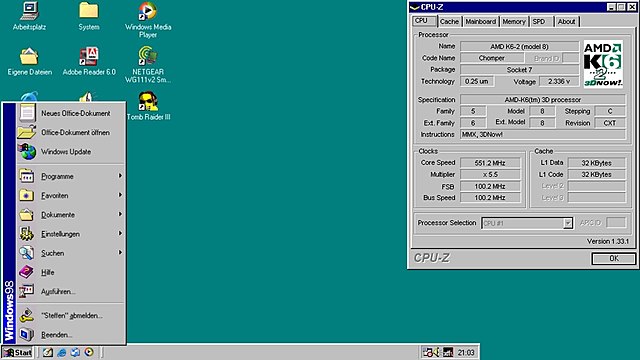Screen dimensions: 640x360
Task: Open the System folder on desktop
Action: click(x=89, y=16)
